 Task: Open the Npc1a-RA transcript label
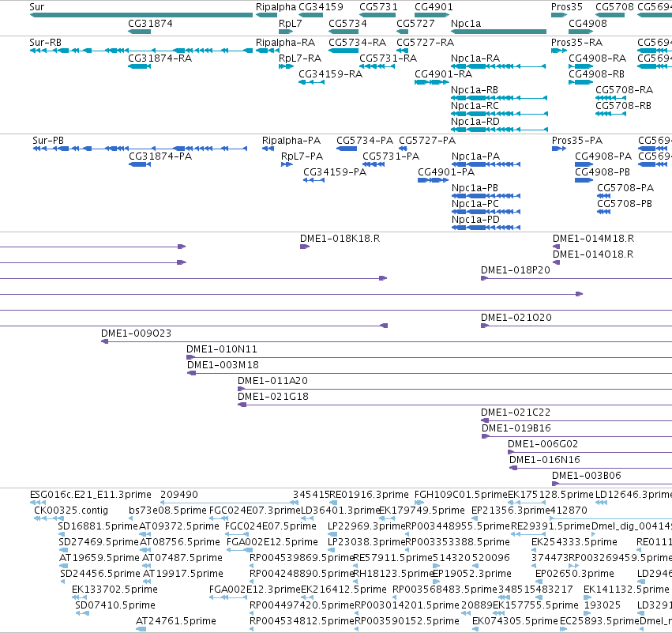pos(475,58)
